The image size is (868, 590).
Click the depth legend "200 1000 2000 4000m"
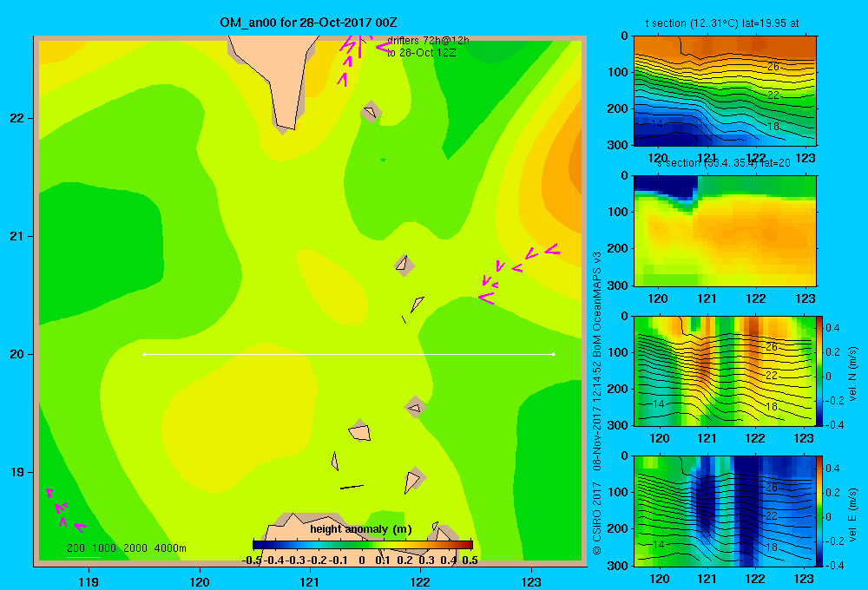pyautogui.click(x=127, y=548)
